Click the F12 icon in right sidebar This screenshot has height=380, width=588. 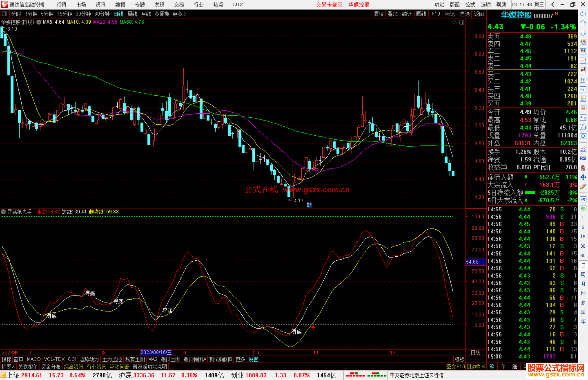583,118
